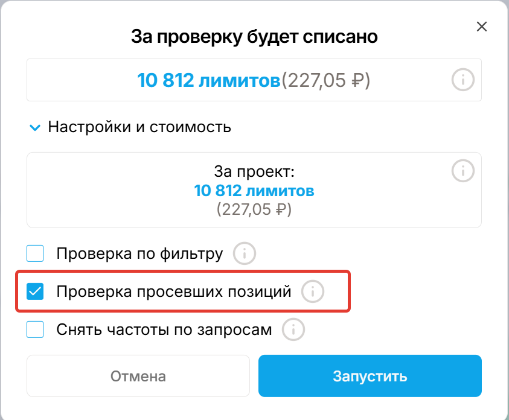Start the check with Запустить button
Image resolution: width=509 pixels, height=420 pixels.
pos(370,376)
